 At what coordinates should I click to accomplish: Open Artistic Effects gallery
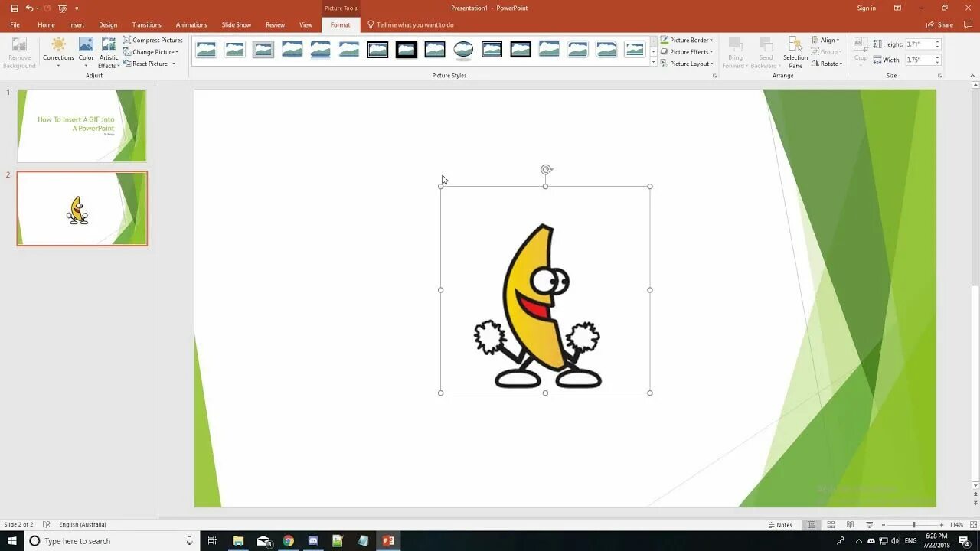[x=109, y=52]
